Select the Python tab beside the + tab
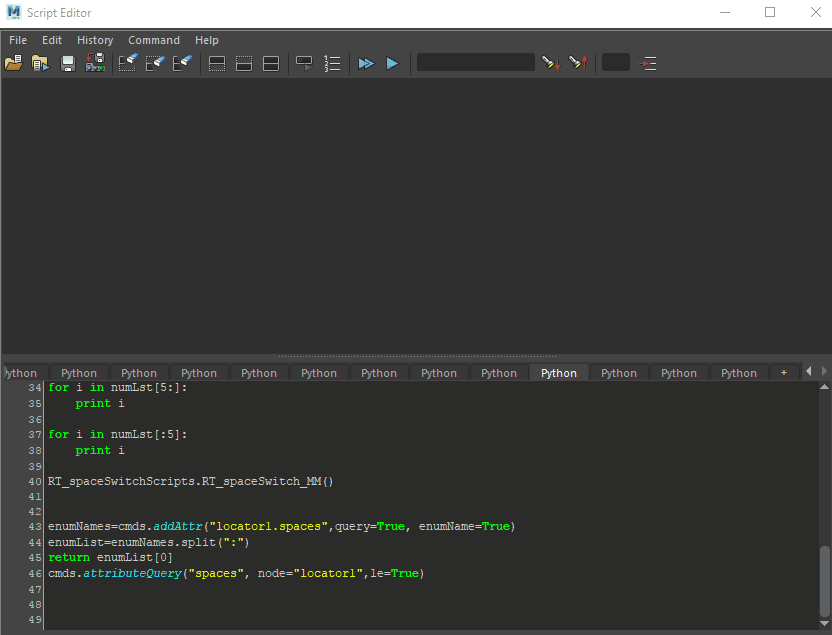Viewport: 832px width, 635px height. pyautogui.click(x=739, y=373)
